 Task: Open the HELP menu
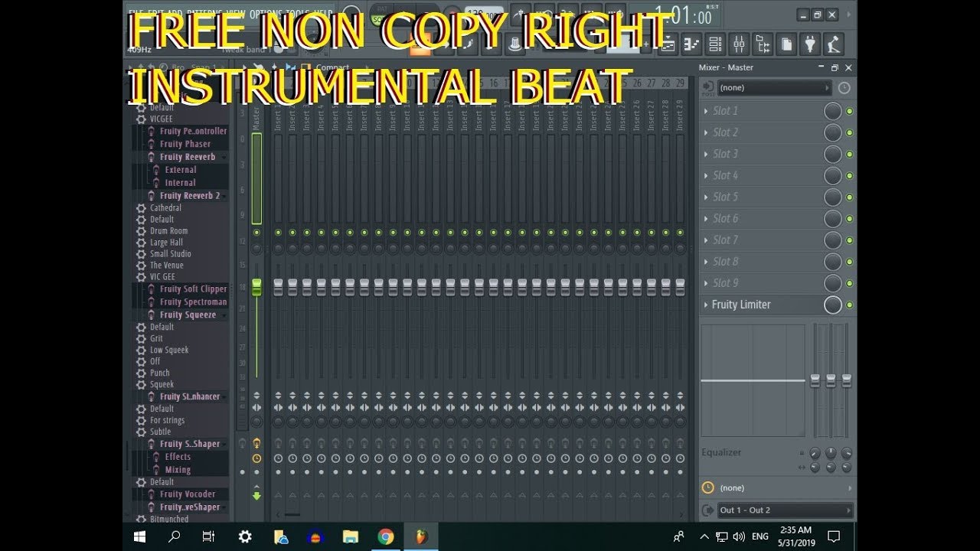coord(322,14)
